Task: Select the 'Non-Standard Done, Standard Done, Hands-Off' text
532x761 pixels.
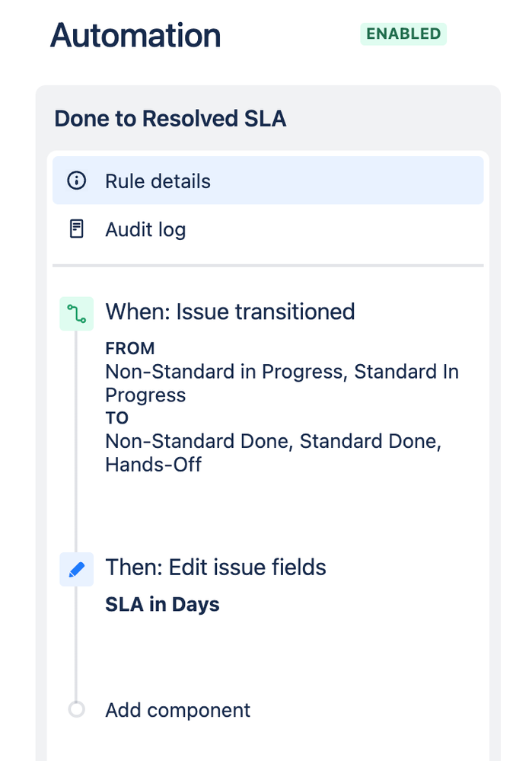Action: 272,452
